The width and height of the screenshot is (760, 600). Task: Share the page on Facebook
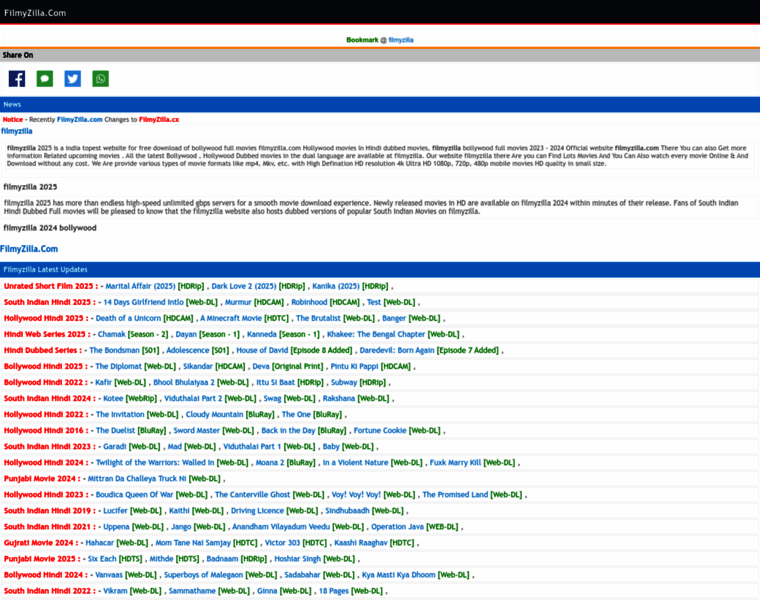tap(17, 79)
